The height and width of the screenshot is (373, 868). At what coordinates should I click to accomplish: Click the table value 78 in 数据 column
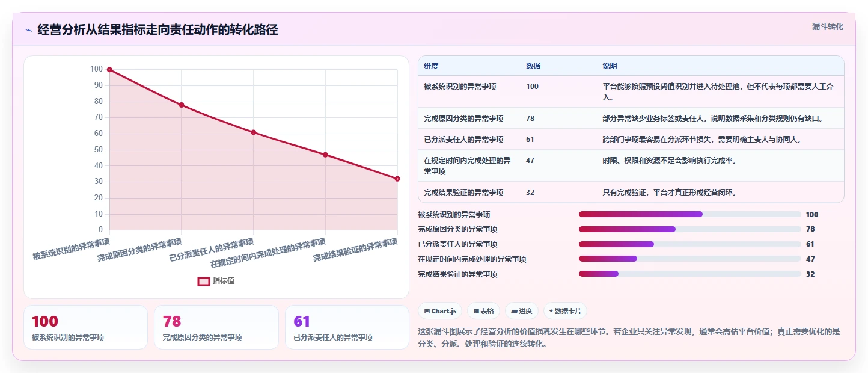point(530,119)
